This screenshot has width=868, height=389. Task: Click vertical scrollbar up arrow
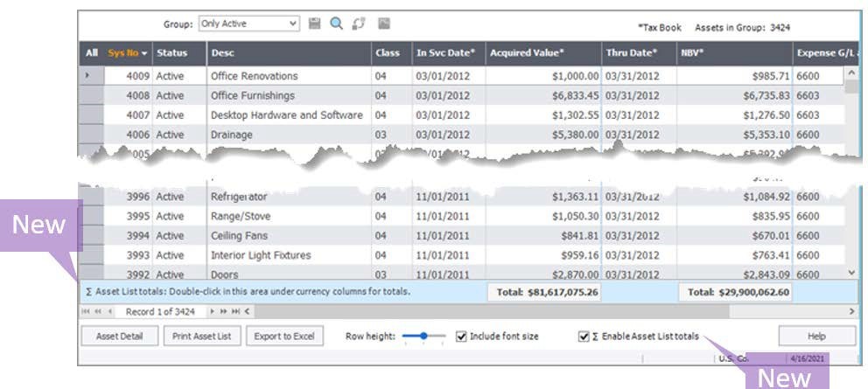pyautogui.click(x=850, y=73)
